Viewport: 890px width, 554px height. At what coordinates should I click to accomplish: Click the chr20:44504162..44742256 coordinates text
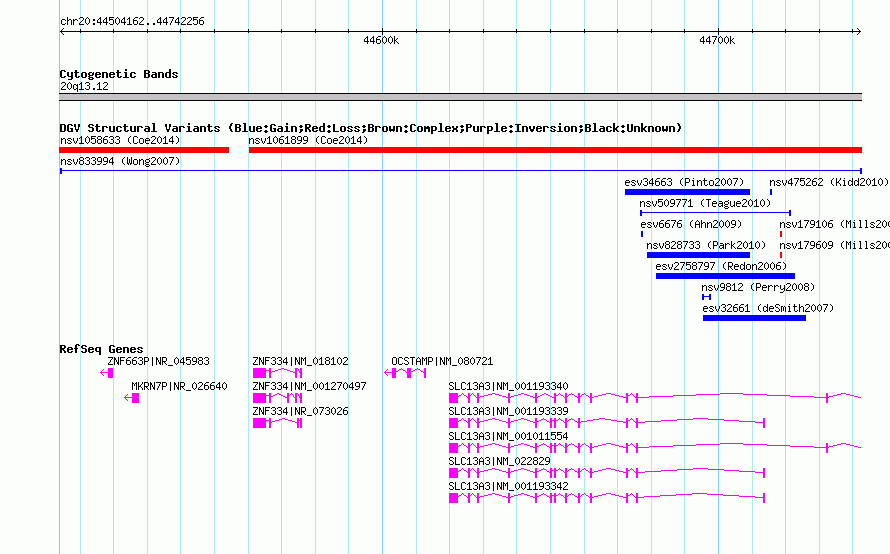(132, 21)
